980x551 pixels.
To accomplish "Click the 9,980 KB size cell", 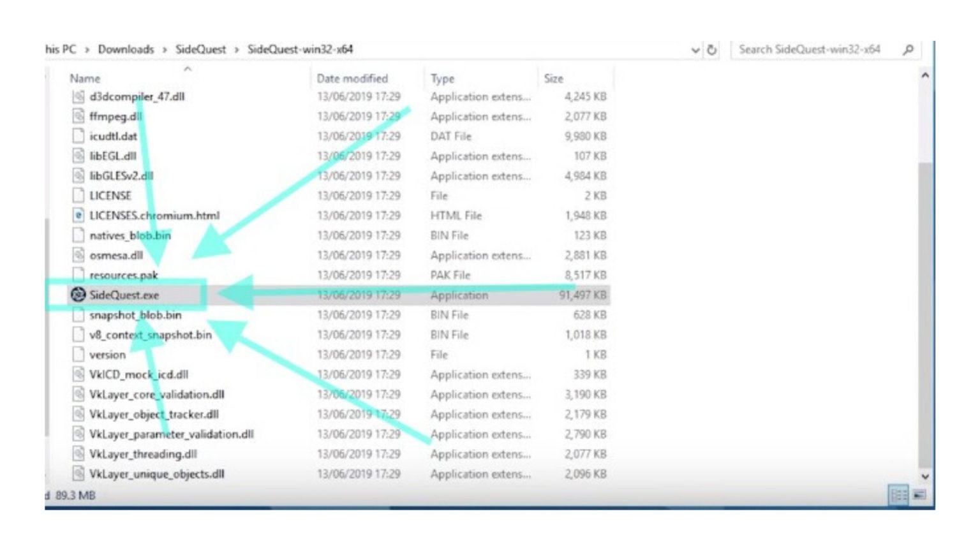I will click(x=586, y=136).
